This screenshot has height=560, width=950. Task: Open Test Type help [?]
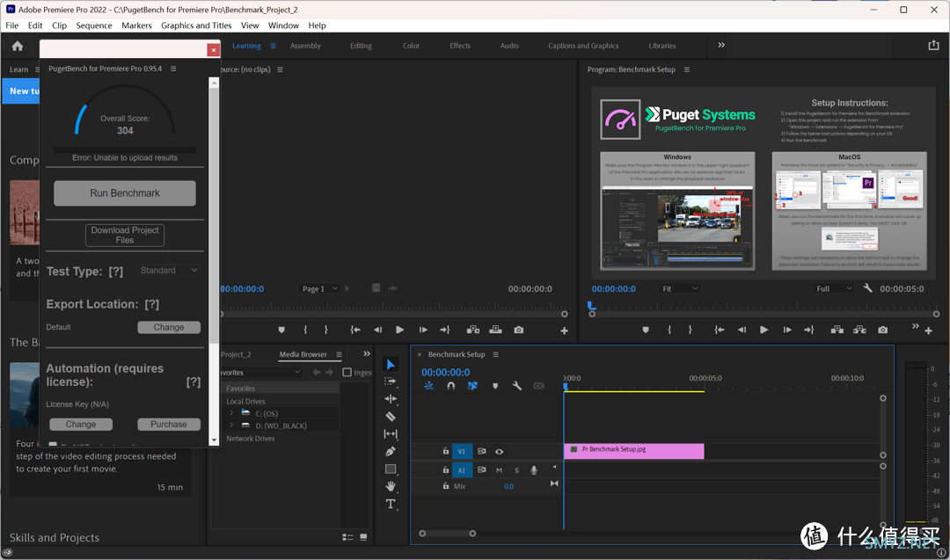[x=116, y=272]
